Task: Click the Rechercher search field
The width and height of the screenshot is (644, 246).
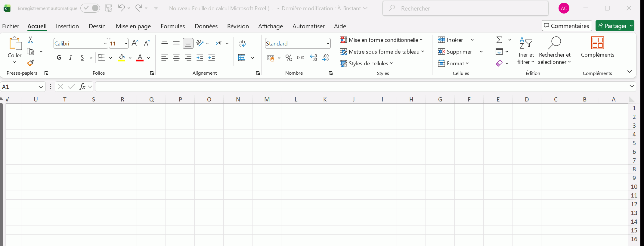Action: 465,8
